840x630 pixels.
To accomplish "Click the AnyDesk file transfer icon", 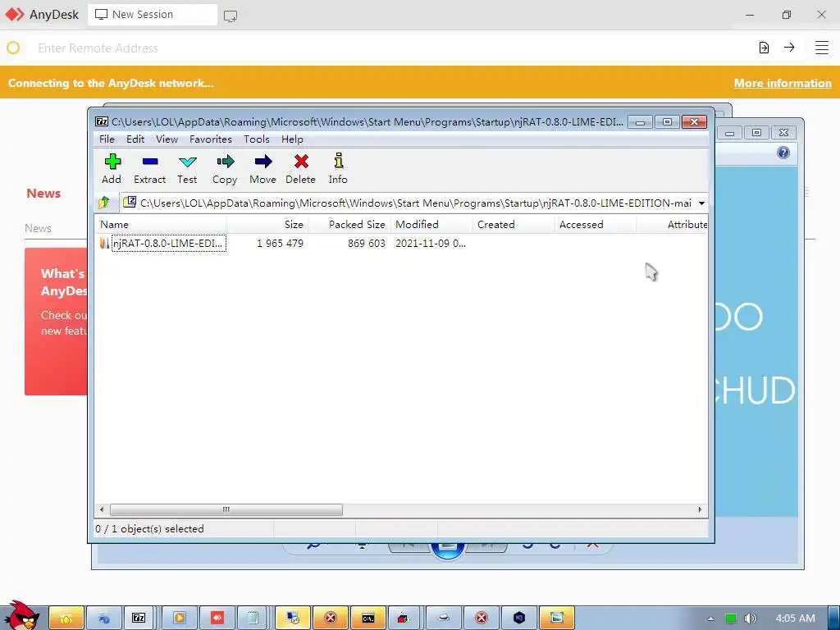I will (764, 48).
